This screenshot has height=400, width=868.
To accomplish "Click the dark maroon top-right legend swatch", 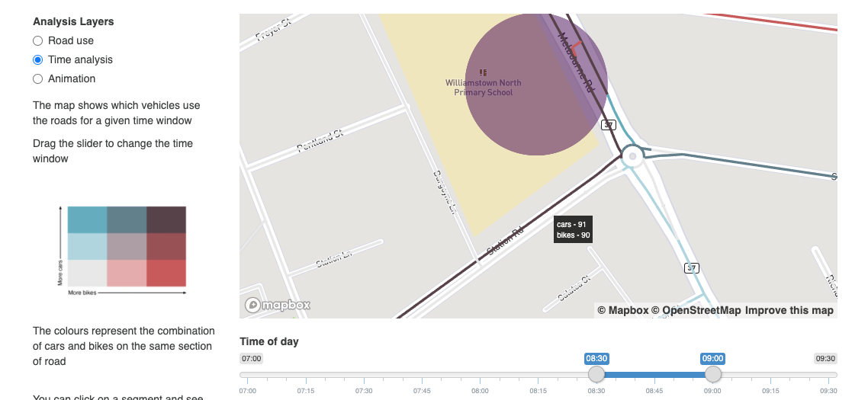I will pyautogui.click(x=166, y=219).
